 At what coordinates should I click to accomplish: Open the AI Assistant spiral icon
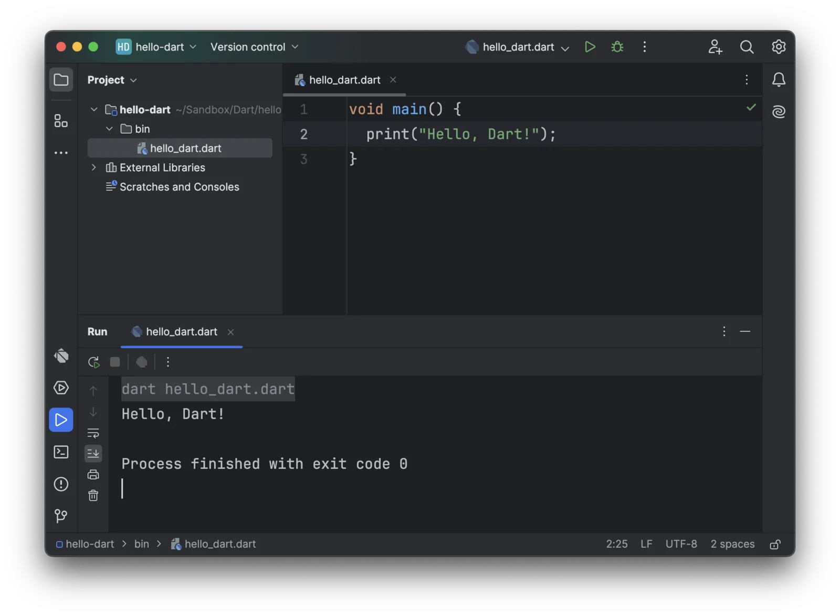pos(779,111)
